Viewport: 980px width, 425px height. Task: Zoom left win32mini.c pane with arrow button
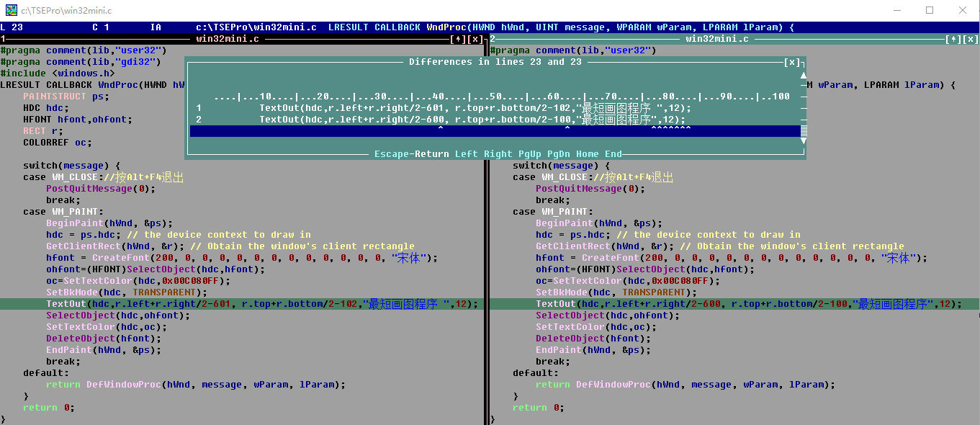coord(458,39)
